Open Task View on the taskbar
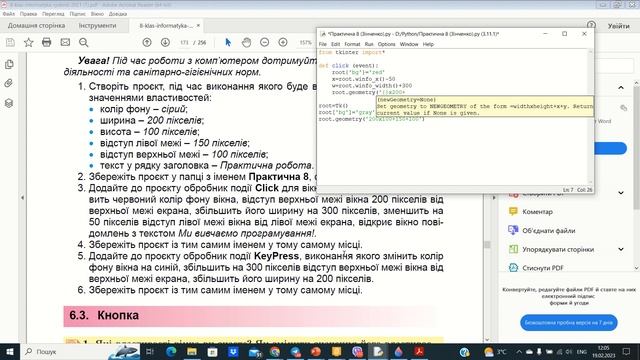Screen dimensions: 640x360 click(x=149, y=351)
